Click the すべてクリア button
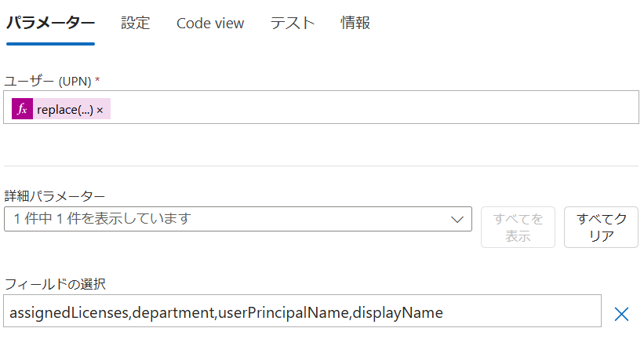 point(601,228)
